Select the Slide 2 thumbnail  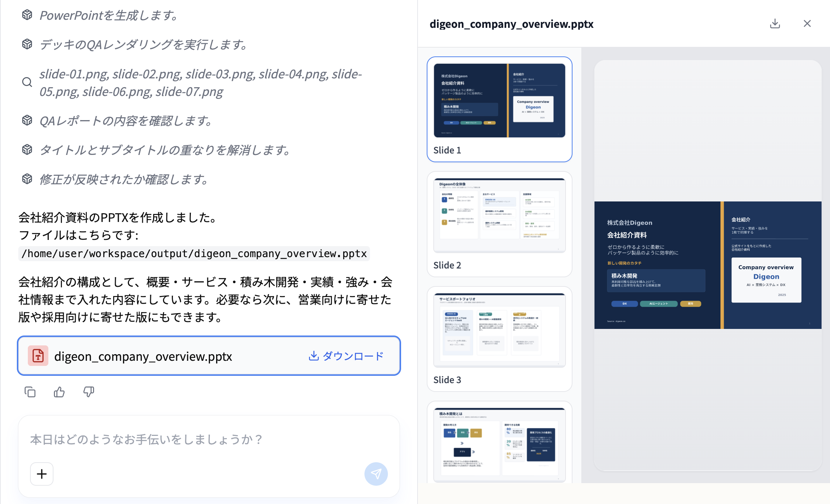(499, 215)
